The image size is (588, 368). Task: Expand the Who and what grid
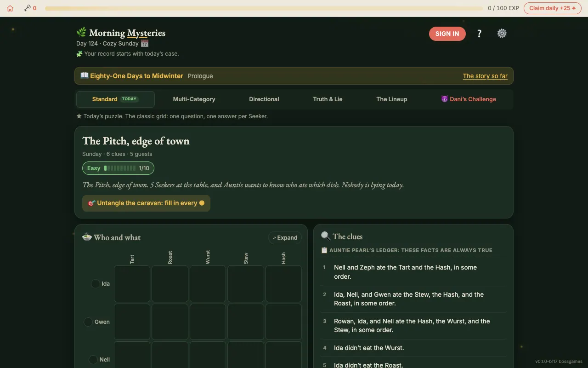[x=285, y=238]
